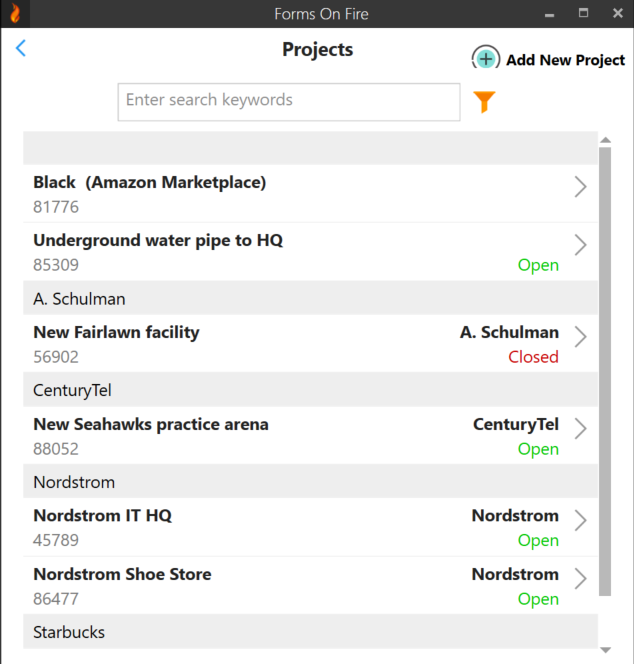
Task: Click Open status of Nordstrom Shoe Store
Action: point(538,600)
